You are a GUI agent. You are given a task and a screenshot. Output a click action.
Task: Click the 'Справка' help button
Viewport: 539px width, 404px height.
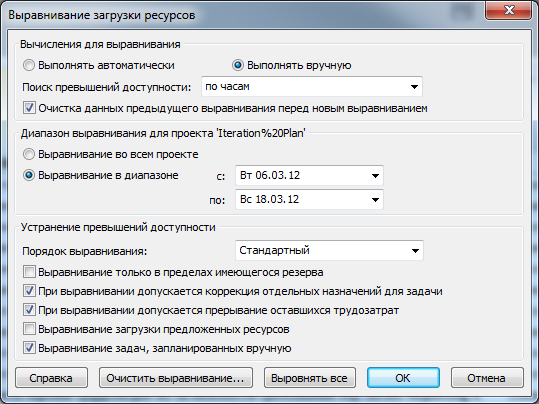[51, 378]
